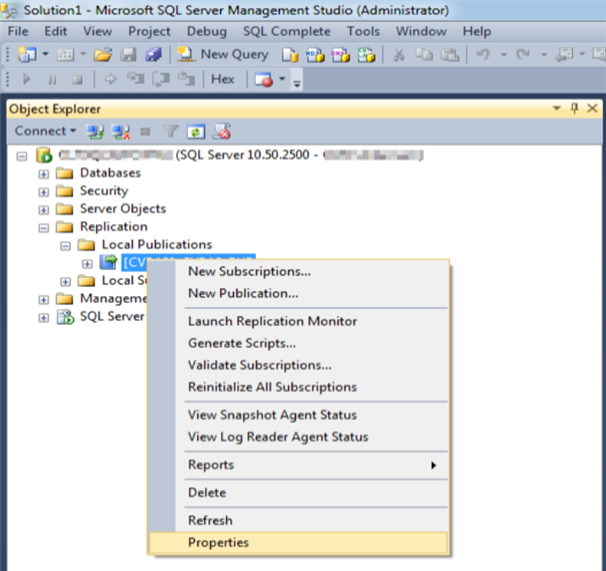Click the Analysis Services DMX Query icon
Viewport: 606px width, 571px height.
coord(340,55)
